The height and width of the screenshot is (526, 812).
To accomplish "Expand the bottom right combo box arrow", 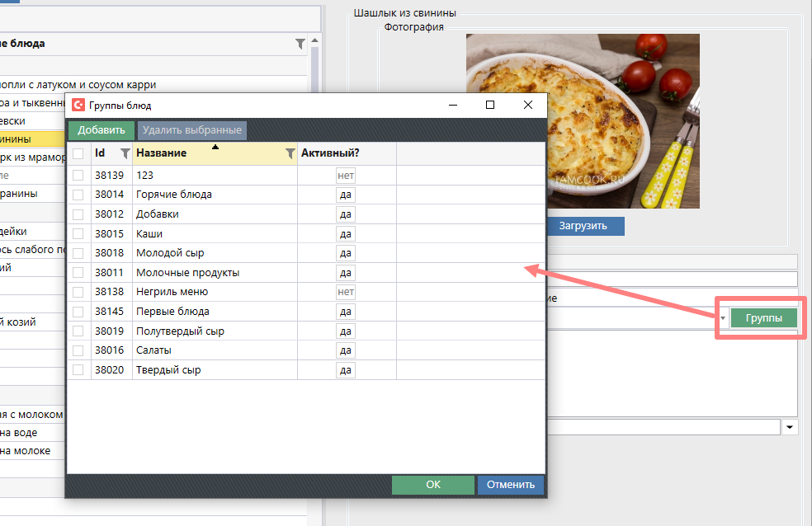I will [x=790, y=427].
